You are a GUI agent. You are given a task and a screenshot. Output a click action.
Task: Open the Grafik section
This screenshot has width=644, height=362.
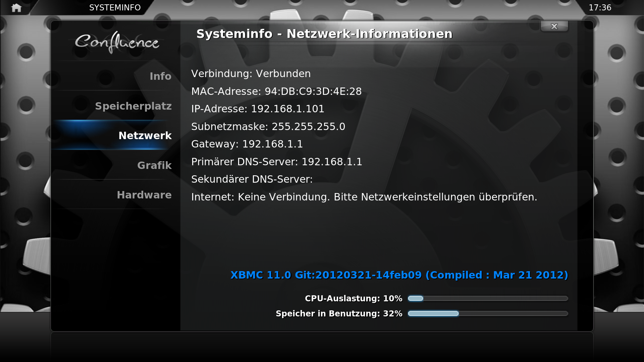click(154, 166)
